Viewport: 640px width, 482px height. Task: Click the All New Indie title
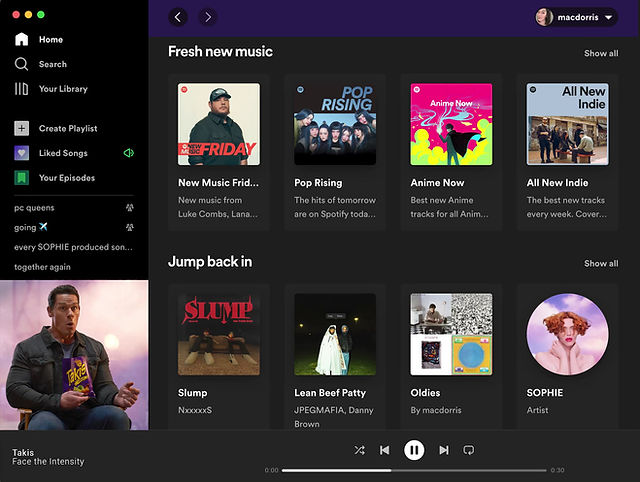558,183
